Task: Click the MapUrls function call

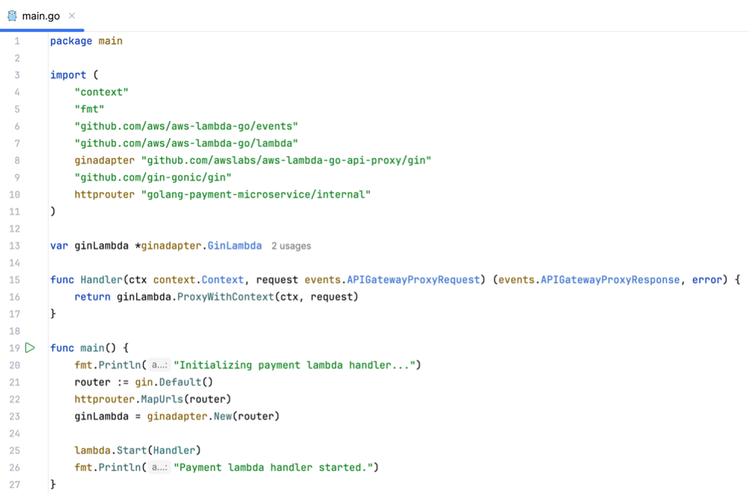Action: pyautogui.click(x=162, y=399)
